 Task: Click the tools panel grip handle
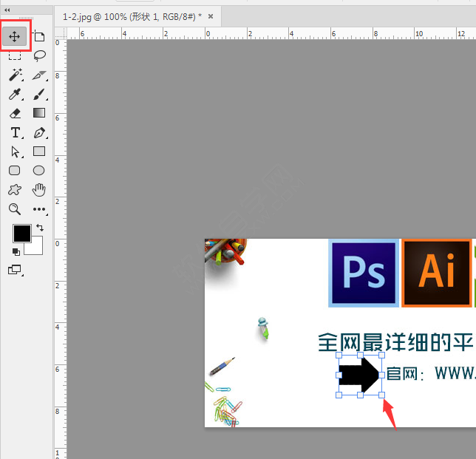tap(27, 18)
